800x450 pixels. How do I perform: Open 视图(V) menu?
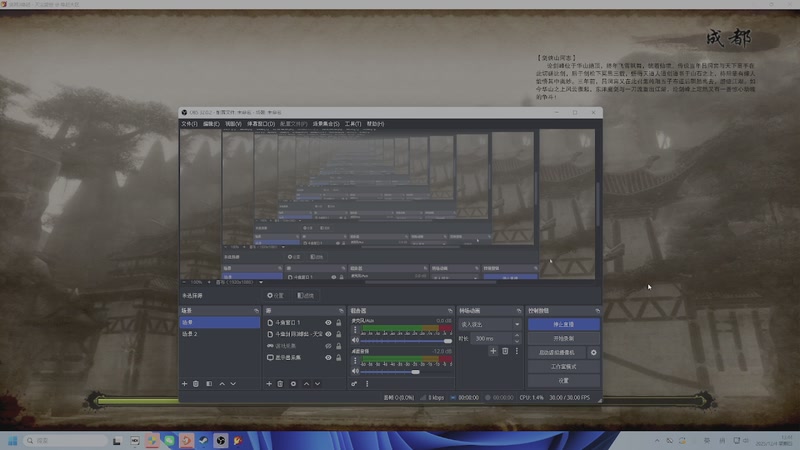click(x=233, y=124)
